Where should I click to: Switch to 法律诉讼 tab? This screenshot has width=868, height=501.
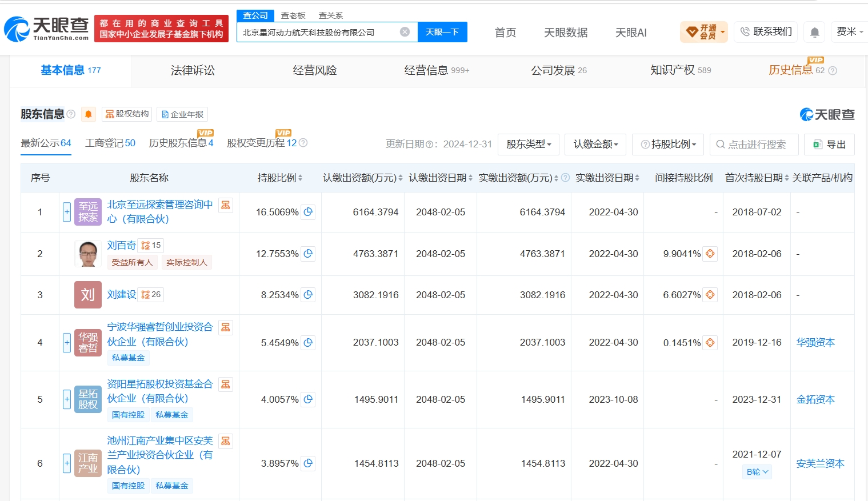point(193,70)
